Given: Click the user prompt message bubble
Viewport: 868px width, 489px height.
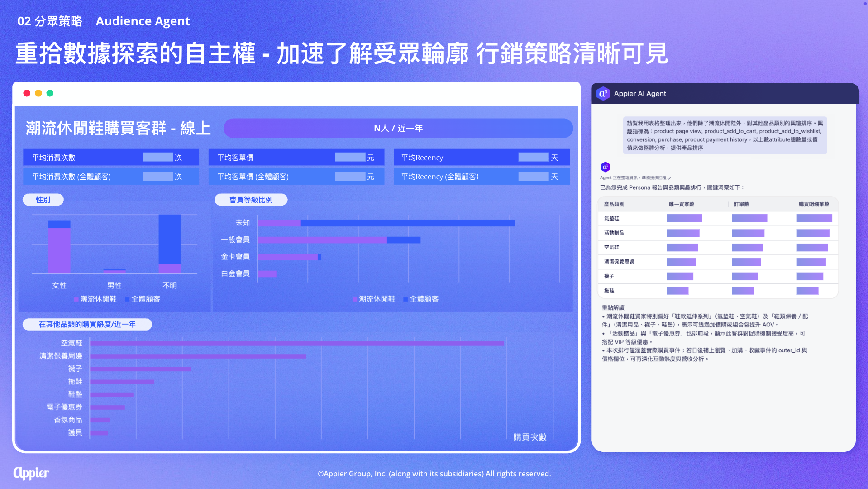Looking at the screenshot, I should [x=725, y=135].
